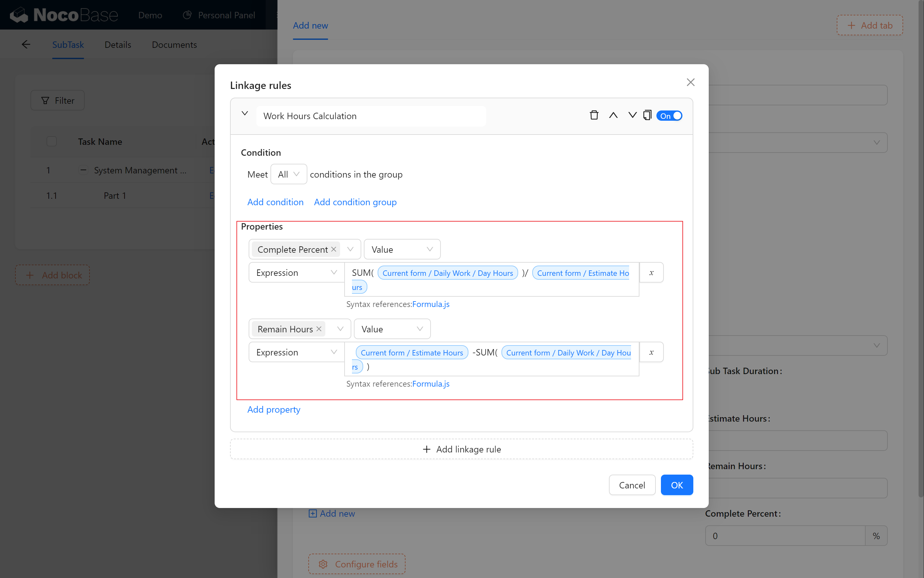
Task: Toggle the select-all checkbox beside Task Name
Action: 52,141
